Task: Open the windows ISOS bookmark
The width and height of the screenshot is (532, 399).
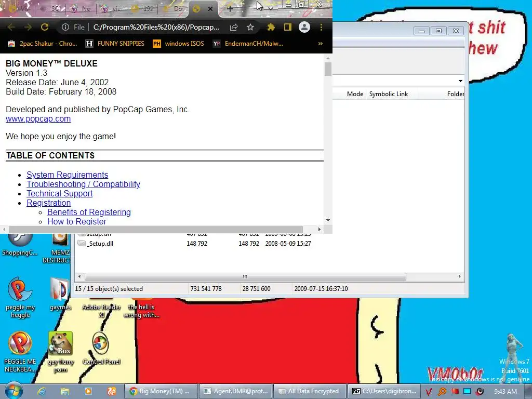Action: point(179,44)
